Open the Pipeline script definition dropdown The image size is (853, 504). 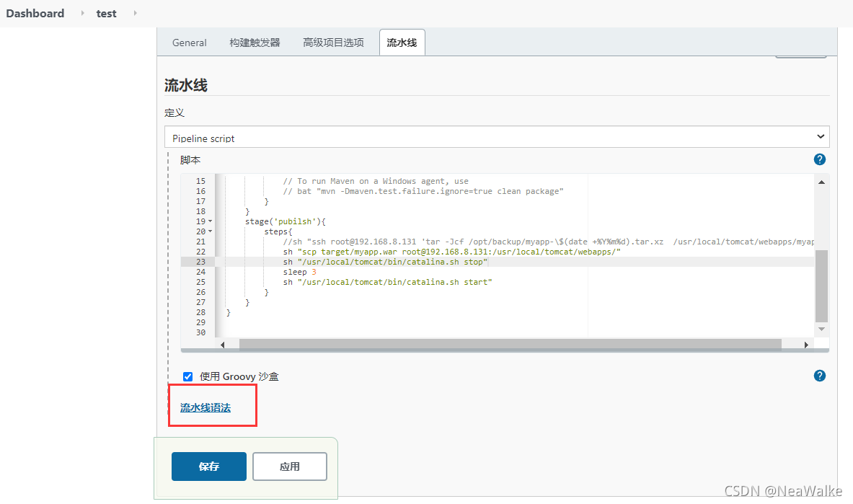(497, 136)
